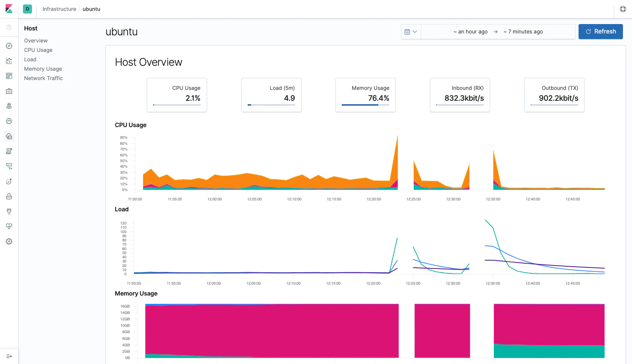Viewport: 632px width, 364px height.
Task: Click the Host Overview heading
Action: tap(149, 62)
